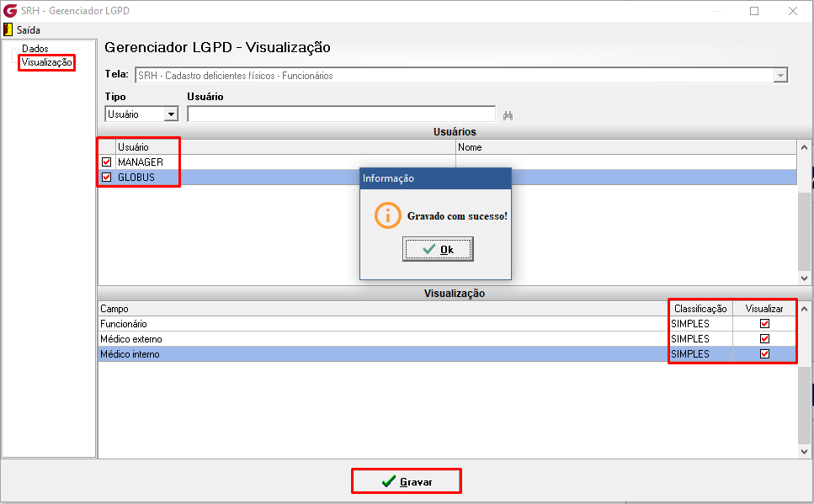Select the Médico interno row
The height and width of the screenshot is (504, 814).
pos(447,354)
